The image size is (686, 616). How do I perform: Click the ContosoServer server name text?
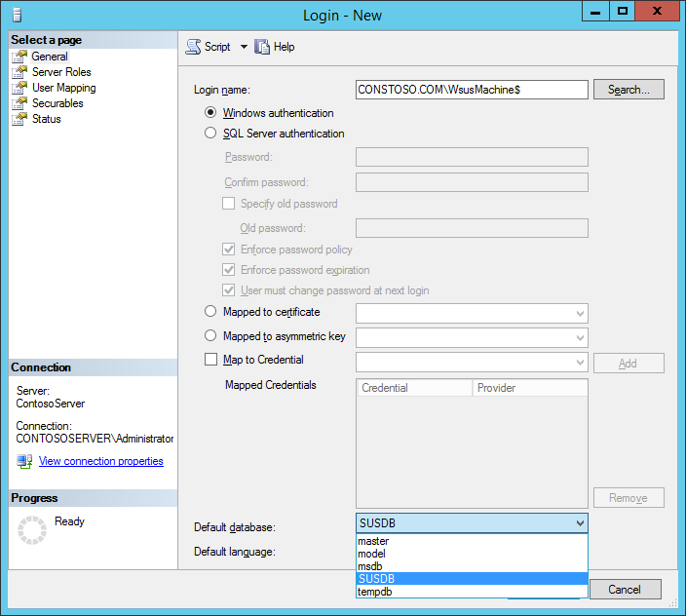(51, 404)
